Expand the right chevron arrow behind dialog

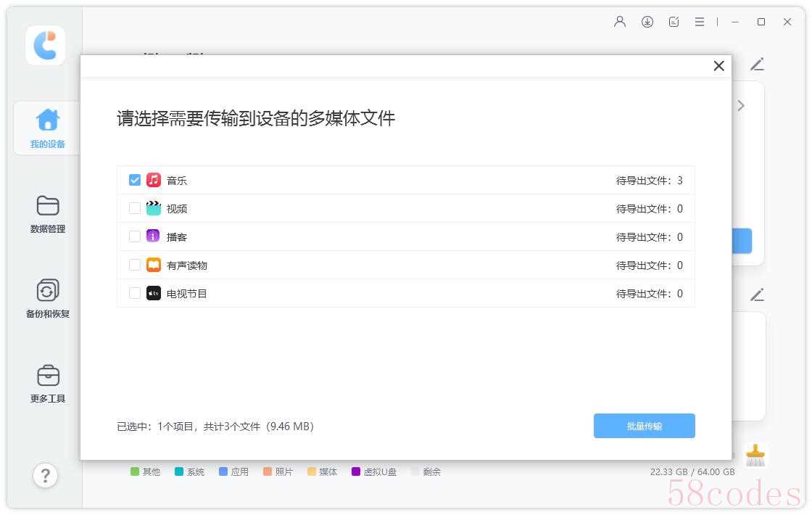741,106
